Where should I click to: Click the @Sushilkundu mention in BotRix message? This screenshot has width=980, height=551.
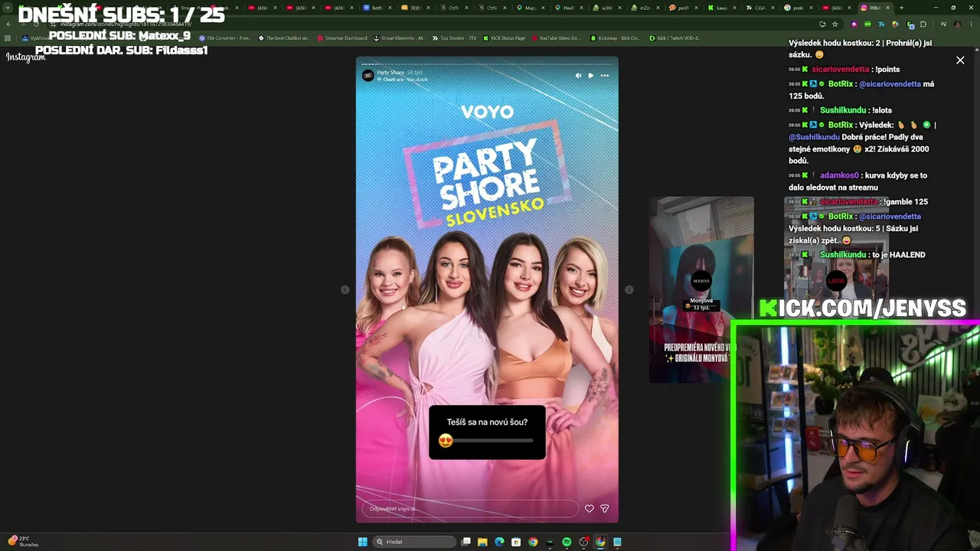tap(814, 137)
